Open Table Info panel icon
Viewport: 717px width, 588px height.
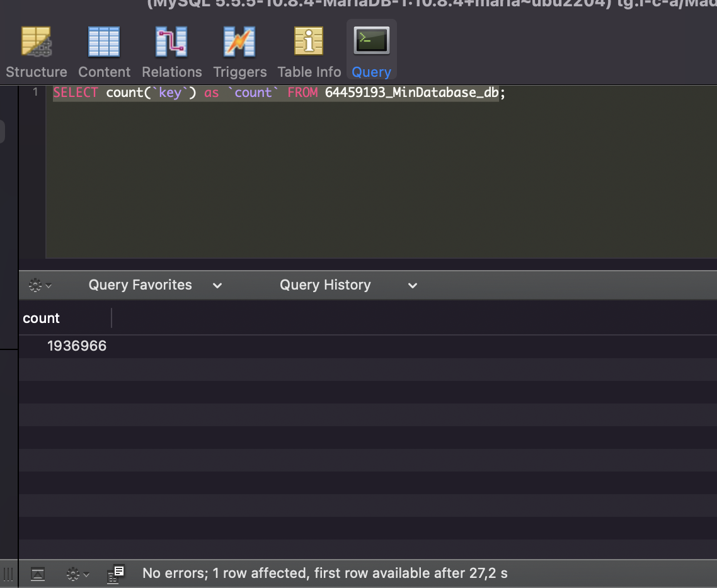point(308,50)
